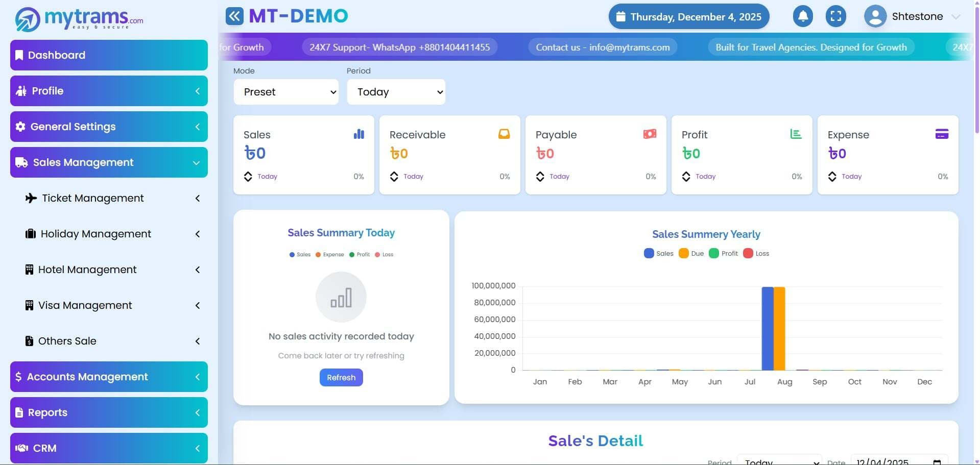The height and width of the screenshot is (465, 980).
Task: Open the Reports menu section
Action: pos(109,412)
